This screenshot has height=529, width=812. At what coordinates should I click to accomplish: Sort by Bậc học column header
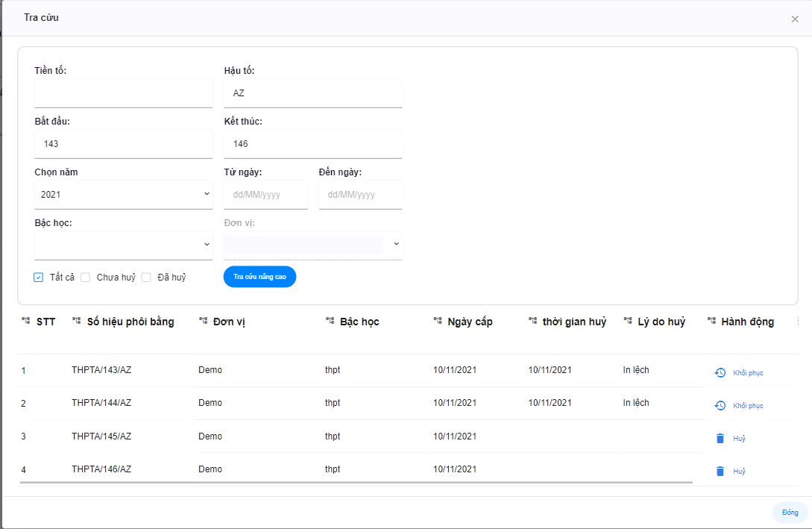(359, 322)
